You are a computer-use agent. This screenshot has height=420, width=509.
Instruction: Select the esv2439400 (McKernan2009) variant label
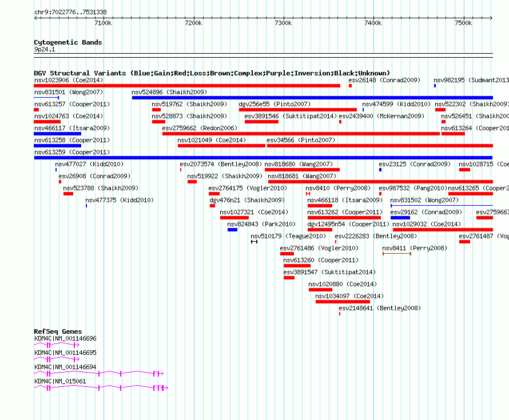[381, 116]
